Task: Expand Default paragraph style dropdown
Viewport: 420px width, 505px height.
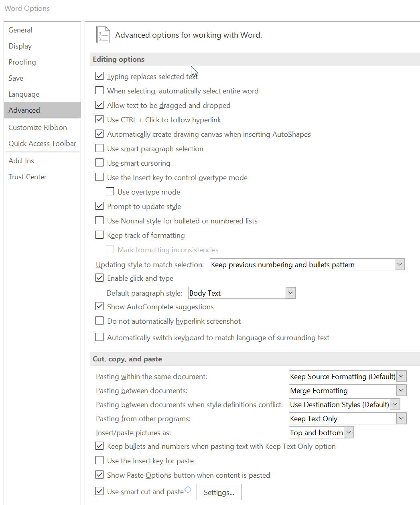Action: (291, 293)
